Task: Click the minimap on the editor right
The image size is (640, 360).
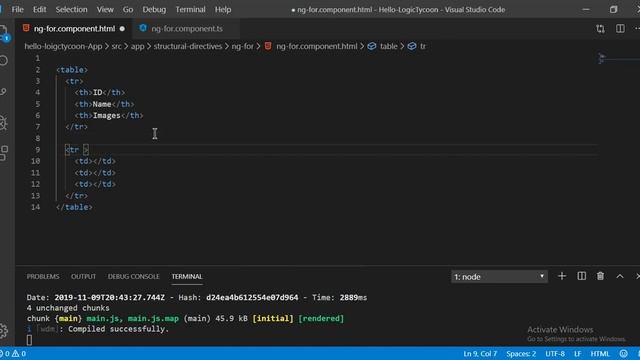Action: click(618, 59)
